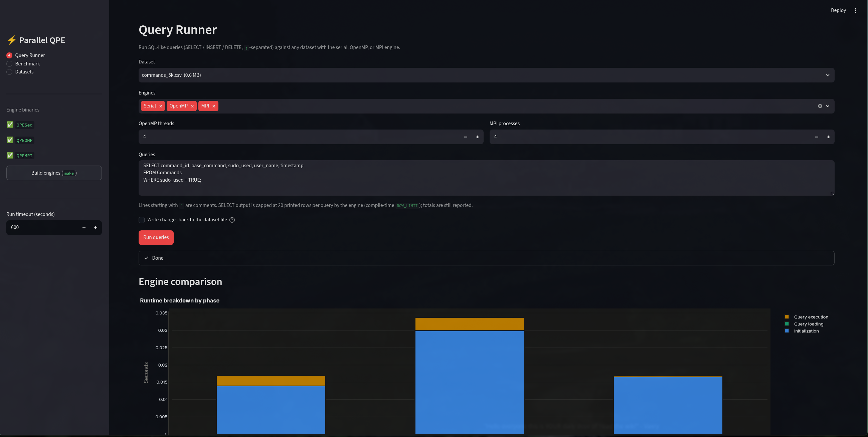This screenshot has height=437, width=868.
Task: Remove the MPI engine tag
Action: point(214,106)
